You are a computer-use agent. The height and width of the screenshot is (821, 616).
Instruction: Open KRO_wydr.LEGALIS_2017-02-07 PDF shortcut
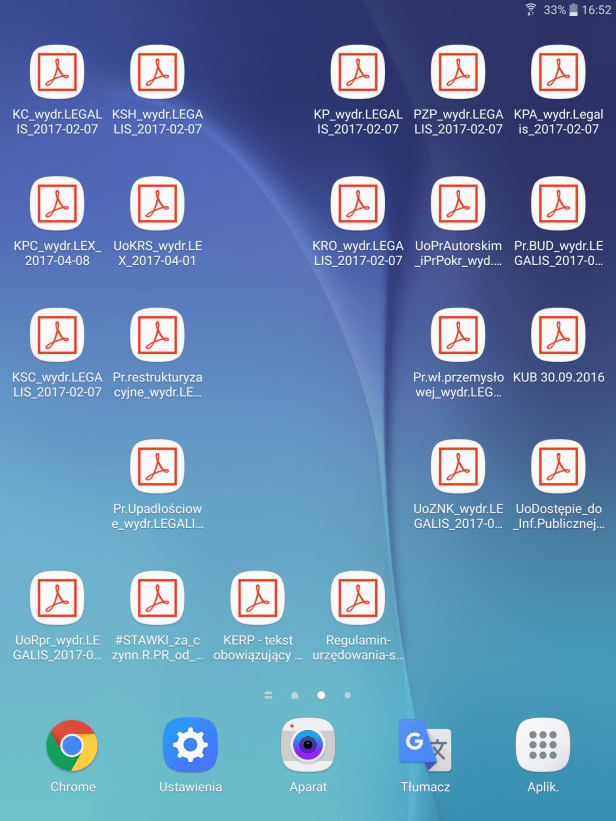tap(358, 204)
